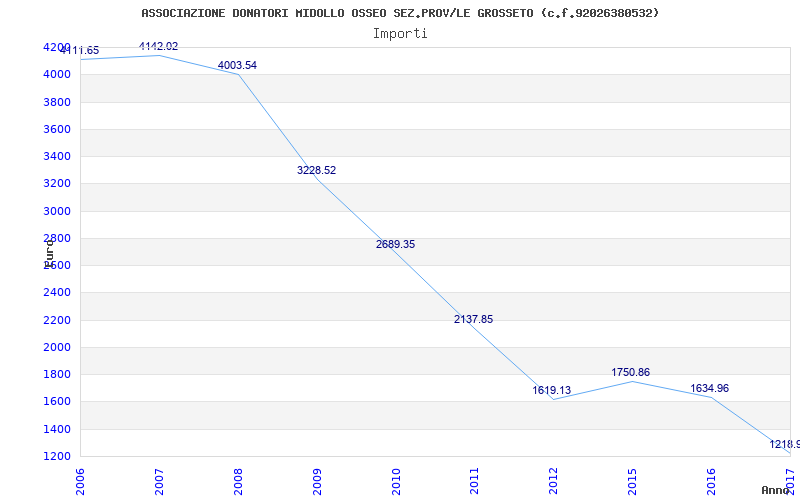Select the y-axis tick 3400
Image resolution: width=800 pixels, height=500 pixels.
57,156
